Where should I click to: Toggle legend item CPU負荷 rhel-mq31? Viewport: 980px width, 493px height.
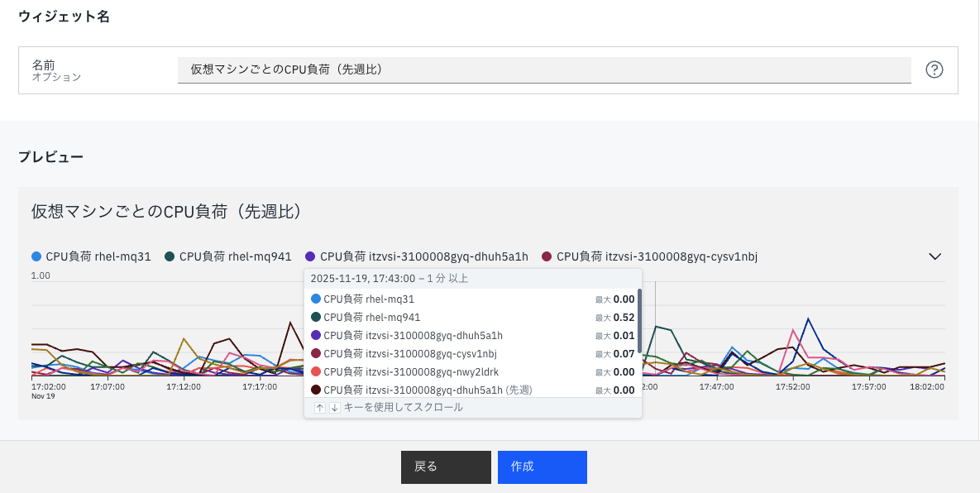(91, 256)
